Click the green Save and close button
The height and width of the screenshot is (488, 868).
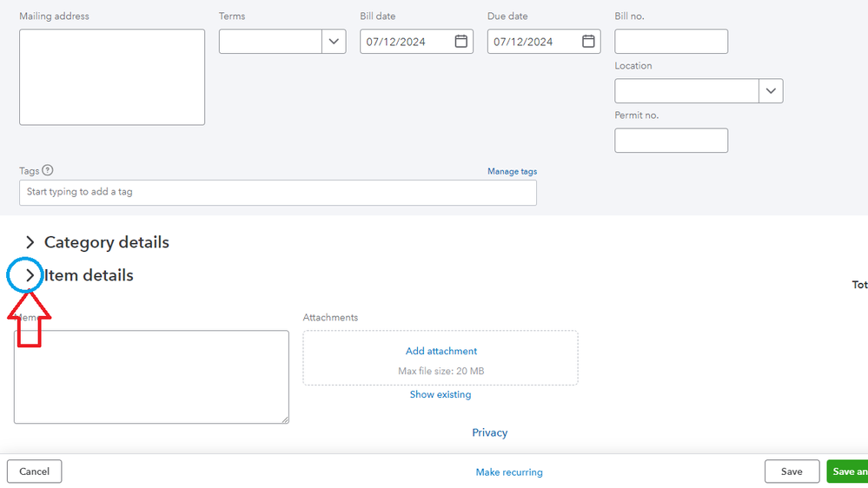click(x=847, y=472)
